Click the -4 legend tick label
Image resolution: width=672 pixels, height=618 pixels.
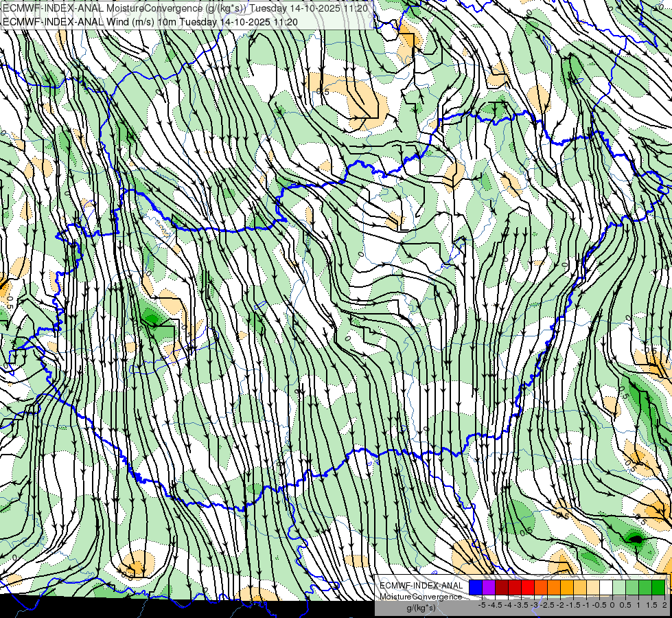[x=508, y=605]
